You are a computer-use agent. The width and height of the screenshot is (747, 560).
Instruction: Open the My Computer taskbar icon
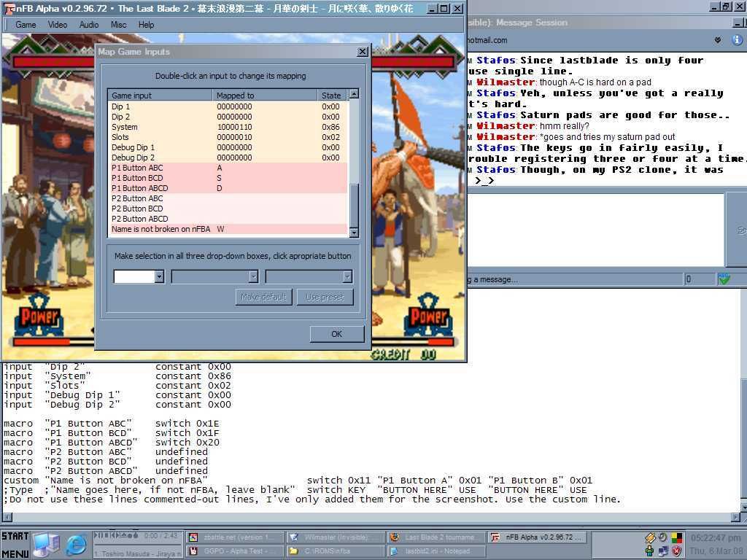46,544
